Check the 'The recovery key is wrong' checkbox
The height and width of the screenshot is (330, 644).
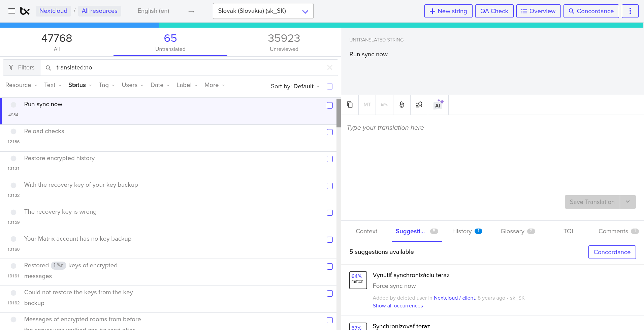(x=330, y=213)
